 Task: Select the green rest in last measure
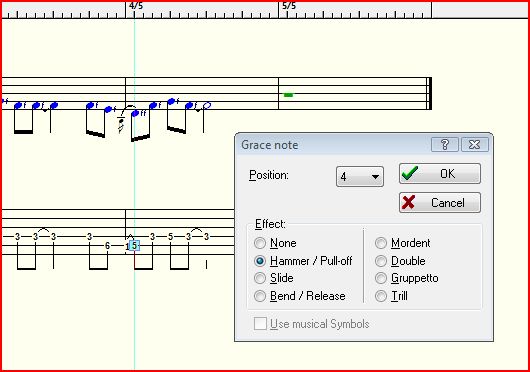(288, 95)
